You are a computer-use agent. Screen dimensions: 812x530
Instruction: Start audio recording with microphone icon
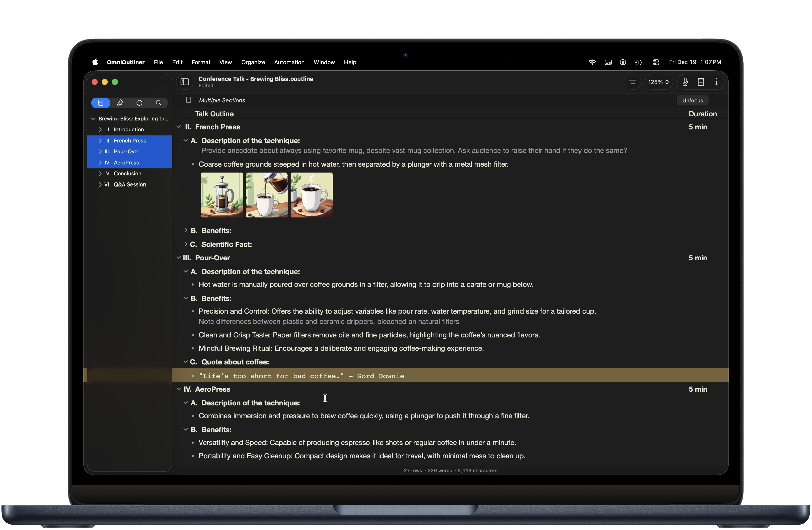click(x=685, y=82)
